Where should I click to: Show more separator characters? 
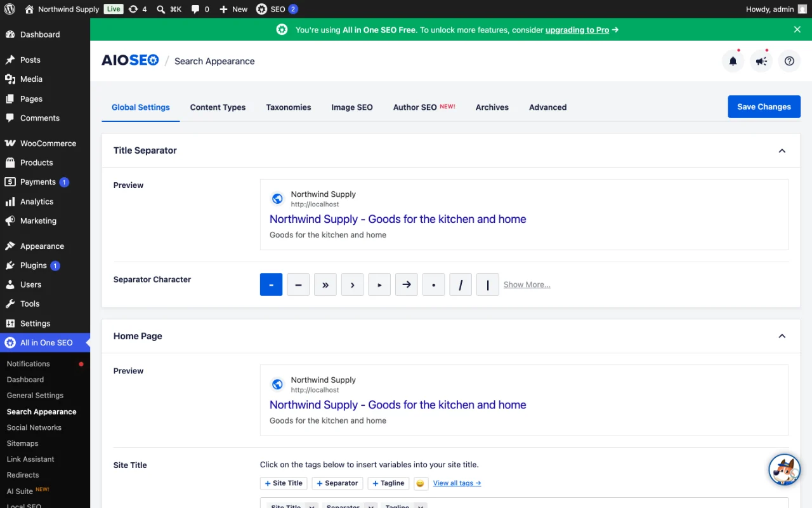click(x=527, y=284)
